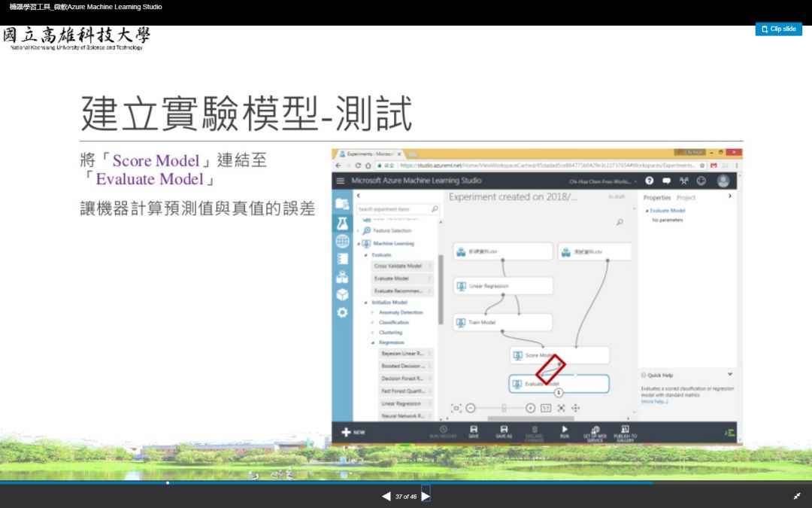Click the SAVE AS button in bottom toolbar
Viewport: 812px width, 508px height.
504,432
